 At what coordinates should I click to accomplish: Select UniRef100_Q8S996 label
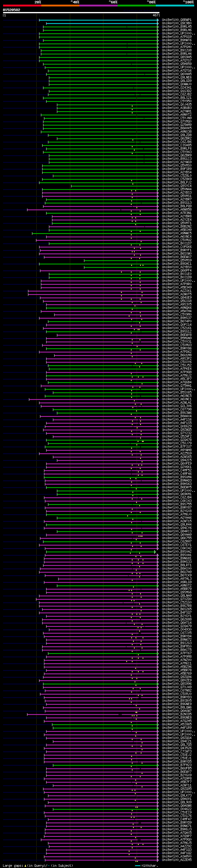[x=176, y=683]
